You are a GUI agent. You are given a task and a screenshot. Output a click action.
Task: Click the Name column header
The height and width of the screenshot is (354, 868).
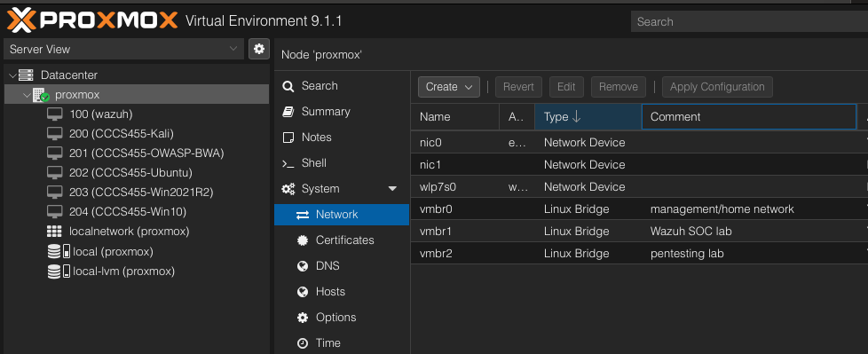click(455, 117)
